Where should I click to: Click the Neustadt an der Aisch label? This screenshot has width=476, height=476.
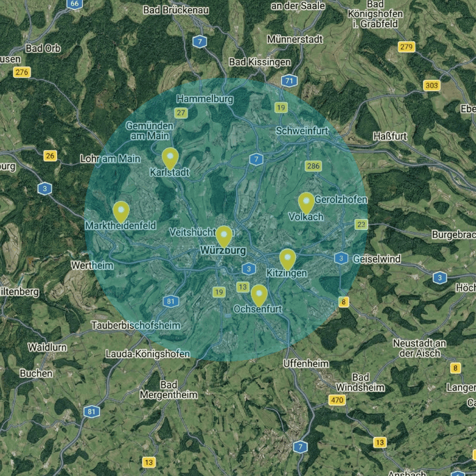pyautogui.click(x=420, y=348)
